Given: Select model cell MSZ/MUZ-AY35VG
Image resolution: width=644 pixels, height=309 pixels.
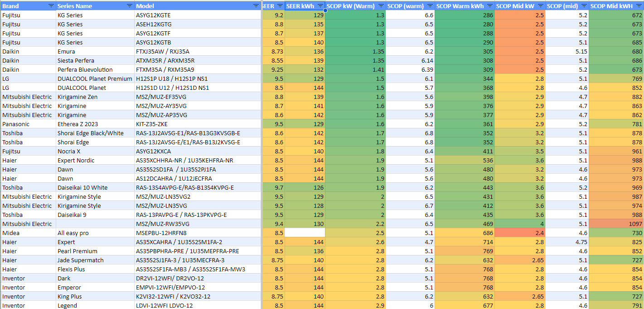Looking at the screenshot, I should [198, 106].
